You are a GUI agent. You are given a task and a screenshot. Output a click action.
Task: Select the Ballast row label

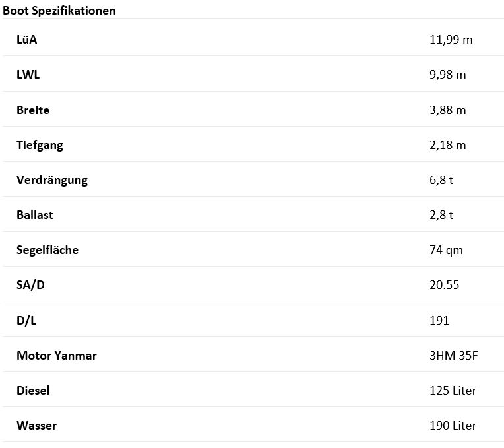point(35,215)
